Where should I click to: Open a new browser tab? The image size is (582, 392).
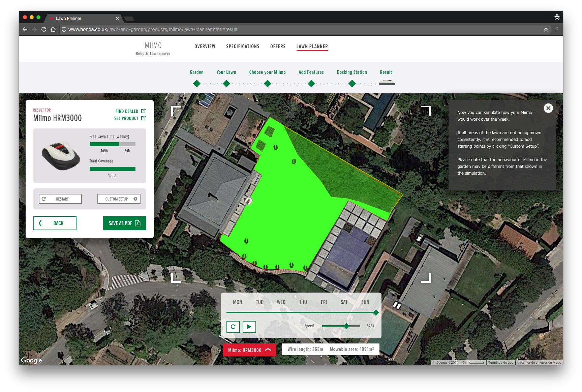[x=129, y=19]
